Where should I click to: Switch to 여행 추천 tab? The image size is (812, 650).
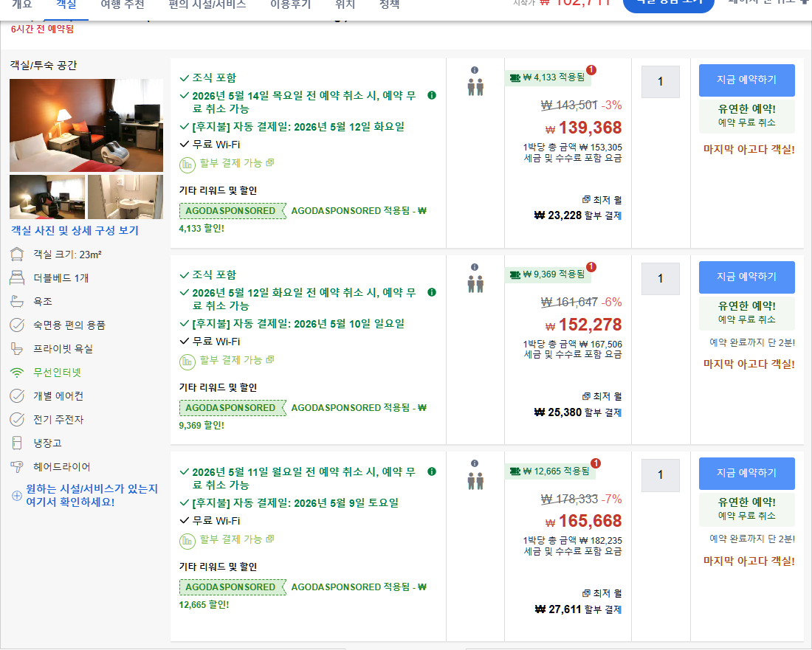coord(123,5)
